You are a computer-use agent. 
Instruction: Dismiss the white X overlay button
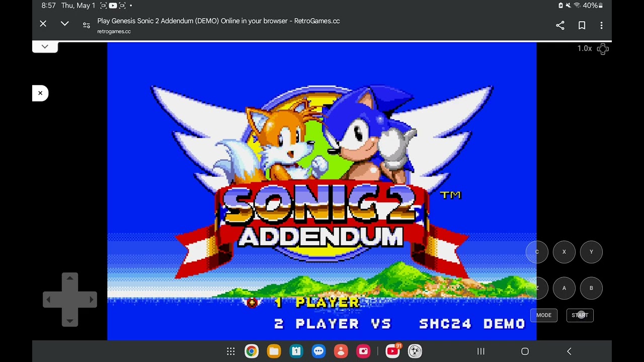tap(40, 93)
